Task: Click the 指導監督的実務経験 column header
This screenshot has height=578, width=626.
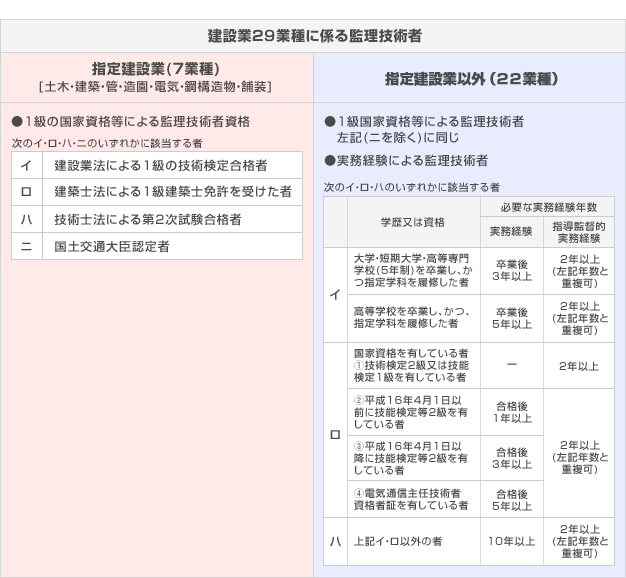Action: [579, 232]
